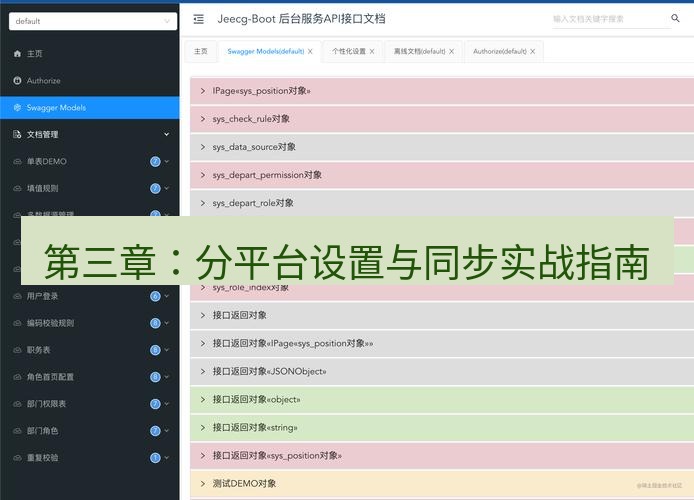Close the Authorize(default) tab
694x500 pixels.
click(x=532, y=51)
